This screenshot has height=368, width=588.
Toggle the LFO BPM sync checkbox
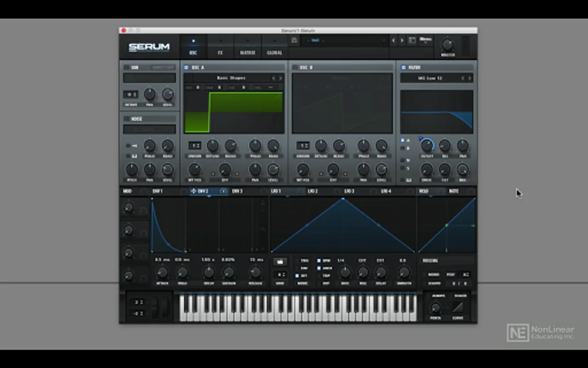(x=319, y=260)
